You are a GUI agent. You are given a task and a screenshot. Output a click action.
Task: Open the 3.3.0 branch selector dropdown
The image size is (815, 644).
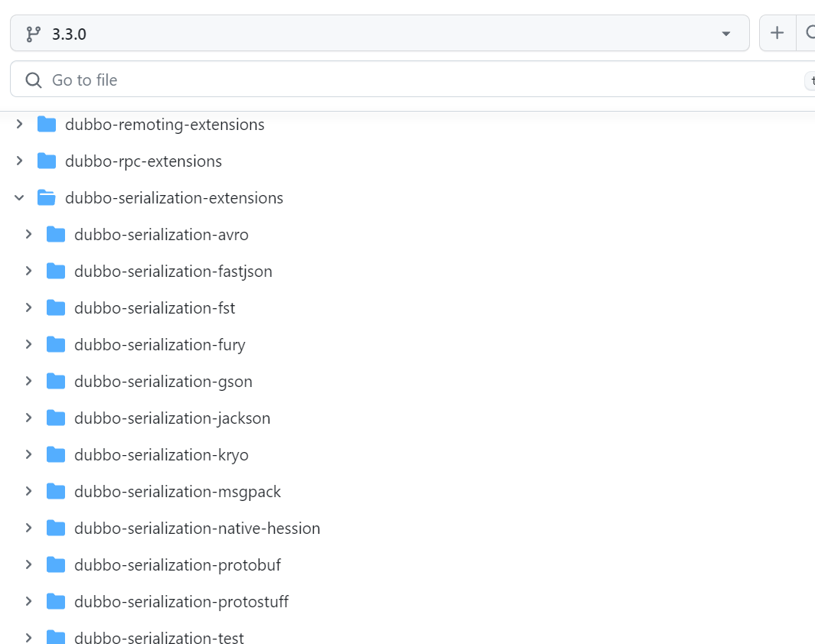click(x=379, y=34)
